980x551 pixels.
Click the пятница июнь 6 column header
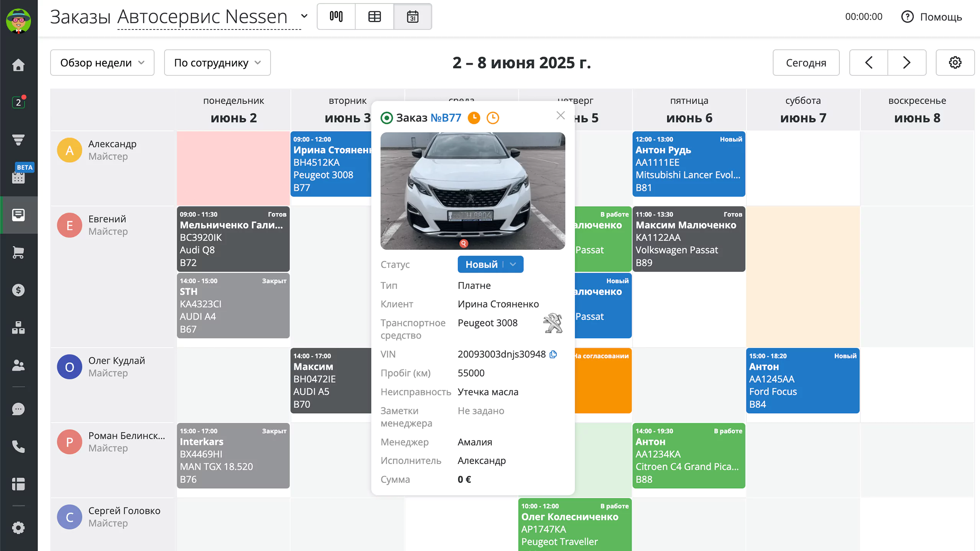tap(689, 110)
